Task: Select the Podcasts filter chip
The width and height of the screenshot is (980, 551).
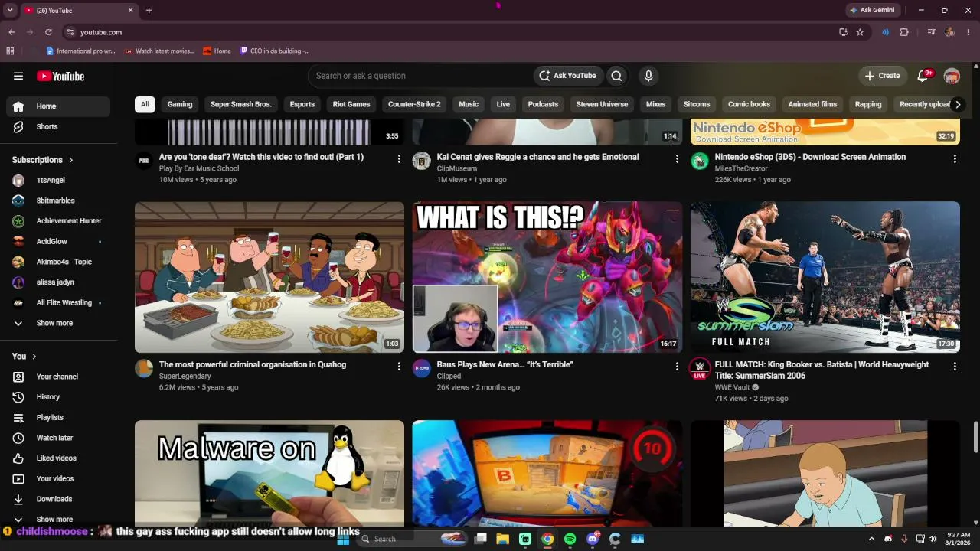Action: coord(543,104)
